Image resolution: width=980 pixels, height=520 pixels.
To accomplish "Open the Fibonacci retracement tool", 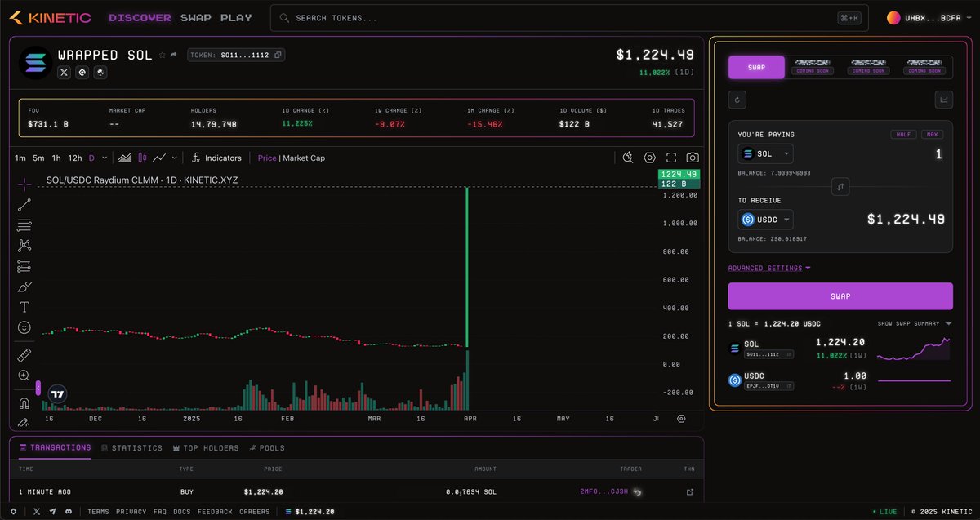I will point(24,225).
